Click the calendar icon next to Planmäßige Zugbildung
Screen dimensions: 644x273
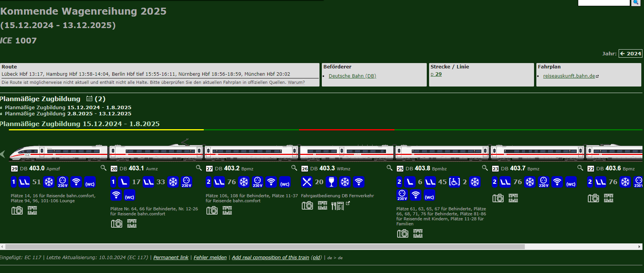tap(90, 99)
